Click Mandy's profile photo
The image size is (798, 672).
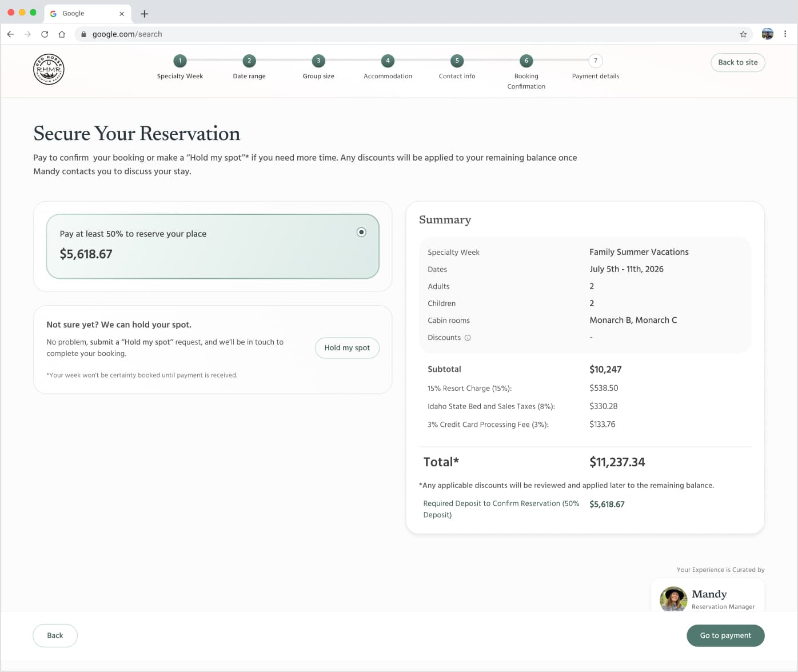point(673,599)
